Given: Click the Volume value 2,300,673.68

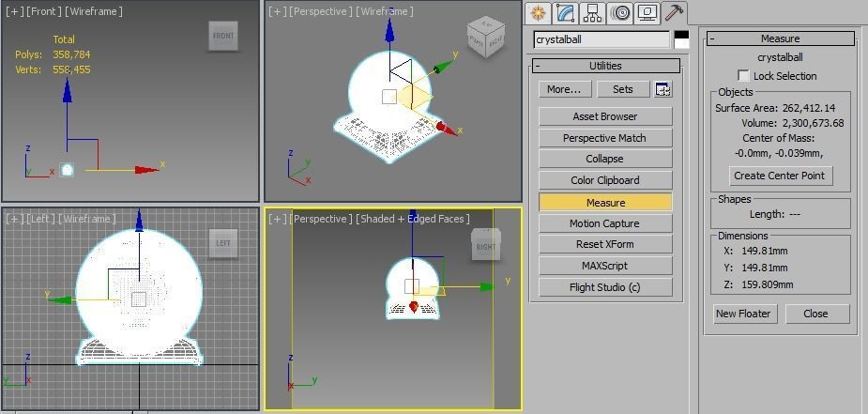Looking at the screenshot, I should (x=814, y=123).
